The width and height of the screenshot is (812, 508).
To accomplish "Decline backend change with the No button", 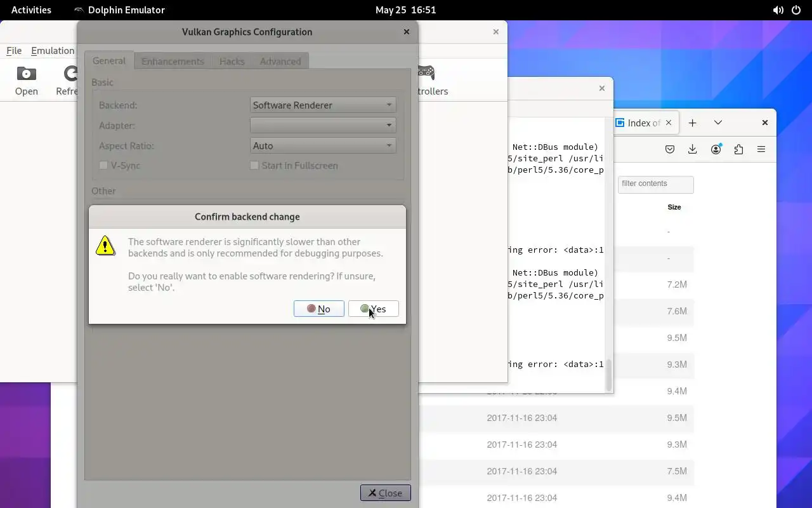I will click(x=318, y=309).
